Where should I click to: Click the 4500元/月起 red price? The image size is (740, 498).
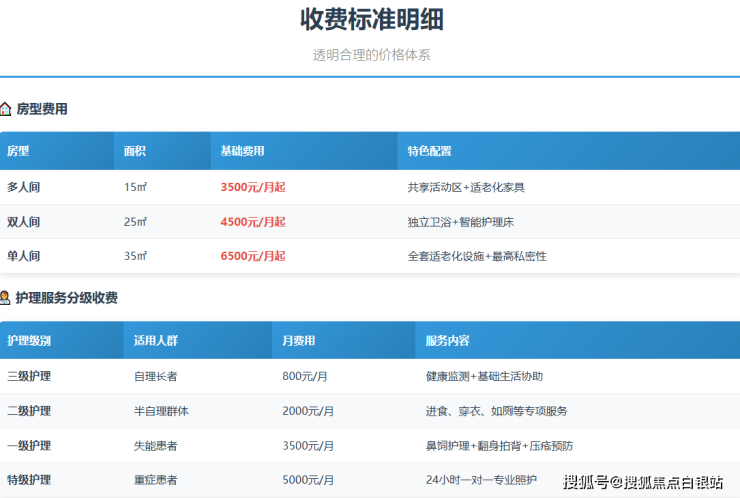[x=252, y=222]
